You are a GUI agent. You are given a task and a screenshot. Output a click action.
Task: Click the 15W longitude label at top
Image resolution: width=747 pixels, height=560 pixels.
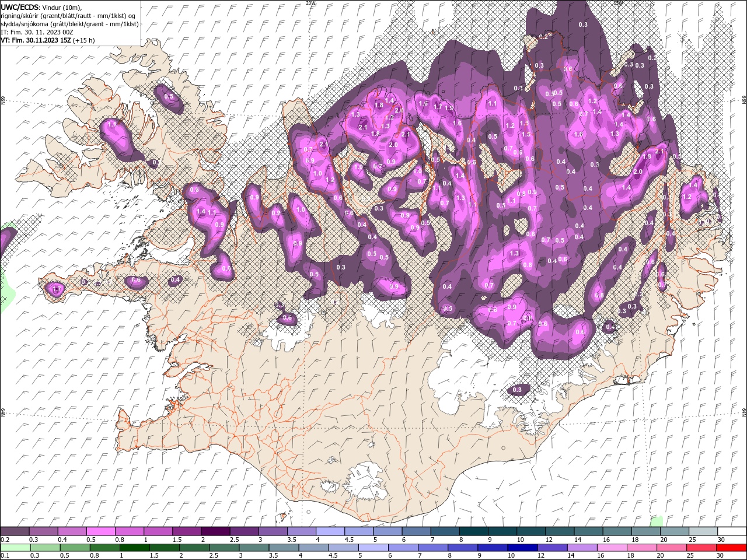tap(617, 2)
